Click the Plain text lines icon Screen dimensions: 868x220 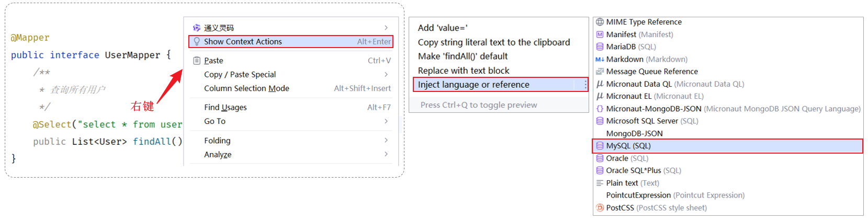pos(600,183)
